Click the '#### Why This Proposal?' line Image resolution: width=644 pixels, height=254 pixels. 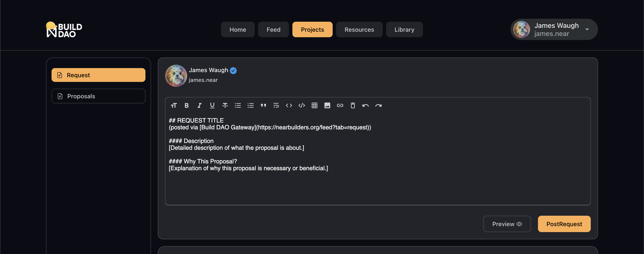coord(203,161)
